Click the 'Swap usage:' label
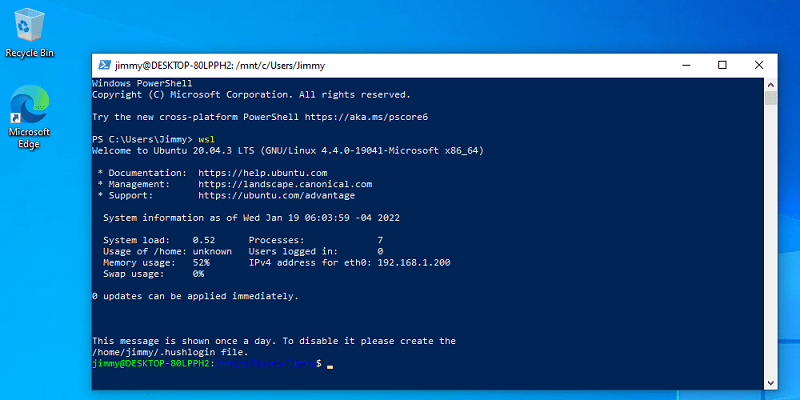The width and height of the screenshot is (800, 400). pos(134,274)
